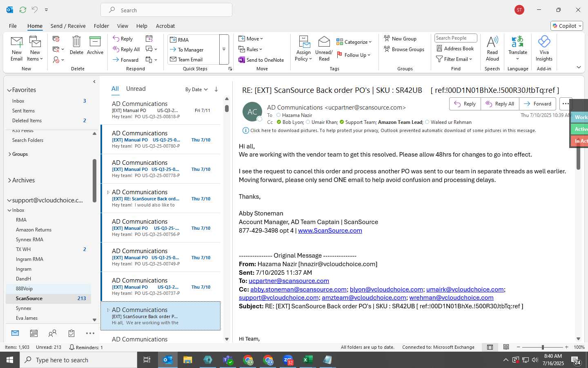588x368 pixels.
Task: Select ScanSource folder in tree
Action: click(x=49, y=298)
